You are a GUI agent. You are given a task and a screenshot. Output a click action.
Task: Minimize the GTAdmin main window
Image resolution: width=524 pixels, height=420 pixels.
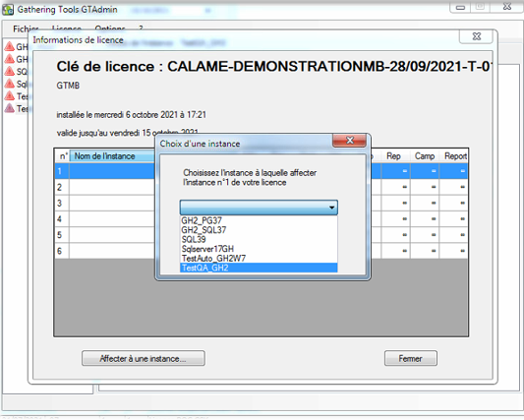point(460,7)
